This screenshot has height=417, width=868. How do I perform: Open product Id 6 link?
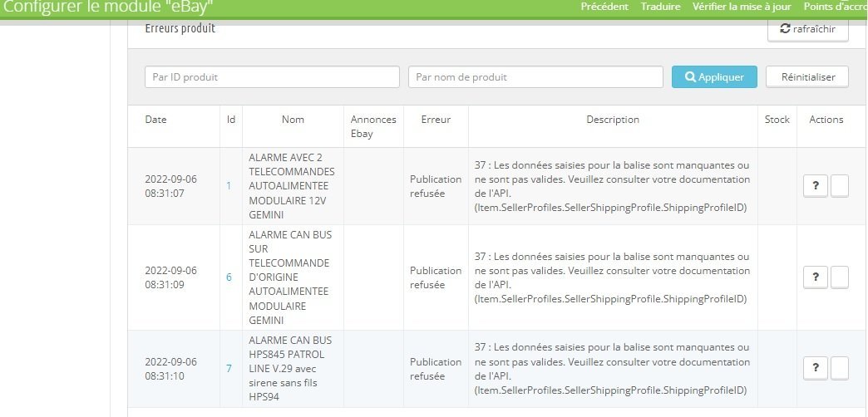(x=229, y=277)
